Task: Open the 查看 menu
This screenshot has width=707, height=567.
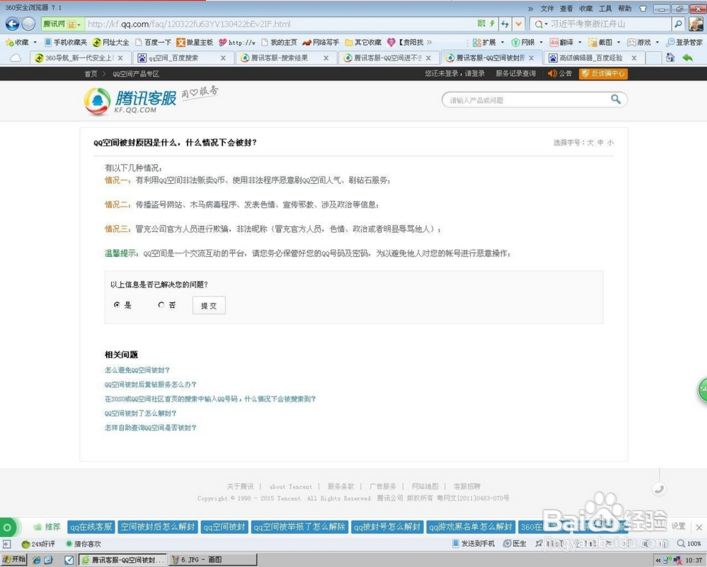Action: click(566, 9)
